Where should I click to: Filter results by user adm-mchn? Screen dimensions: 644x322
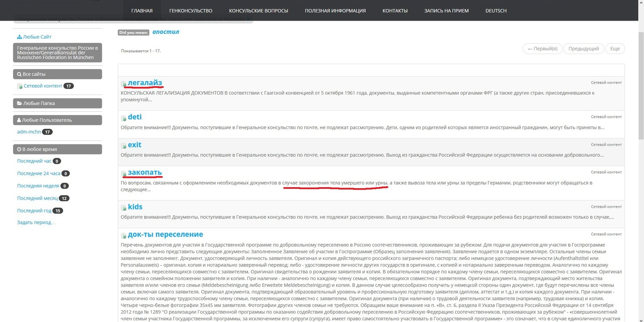[29, 132]
